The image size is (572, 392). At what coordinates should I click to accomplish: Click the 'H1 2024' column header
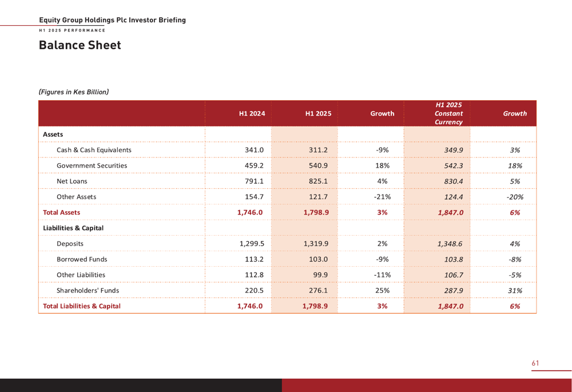coord(252,113)
